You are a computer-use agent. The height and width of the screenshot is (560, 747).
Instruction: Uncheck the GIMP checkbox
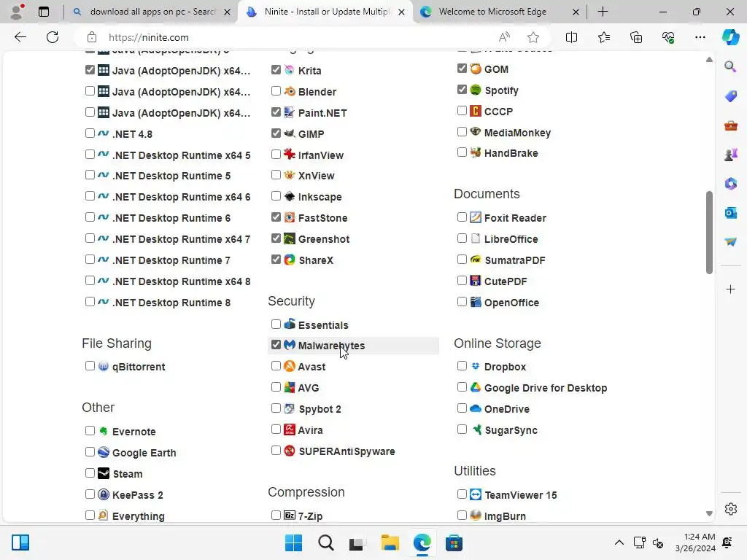276,133
